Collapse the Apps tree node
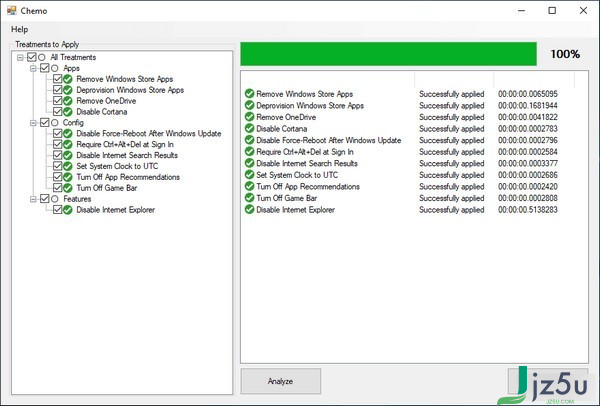The image size is (600, 406). point(33,68)
